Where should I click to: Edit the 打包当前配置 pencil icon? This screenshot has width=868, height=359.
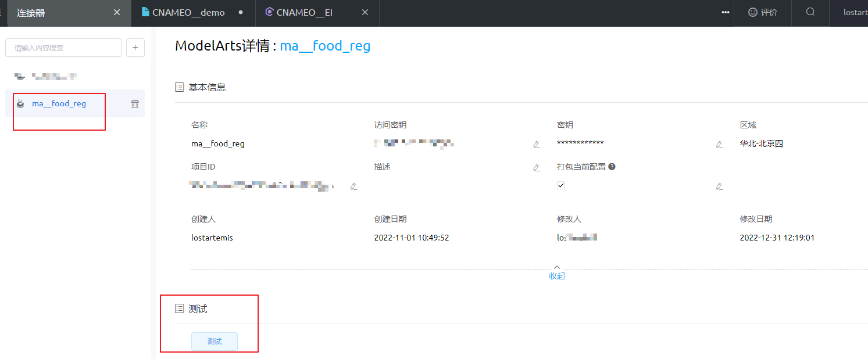tap(719, 186)
